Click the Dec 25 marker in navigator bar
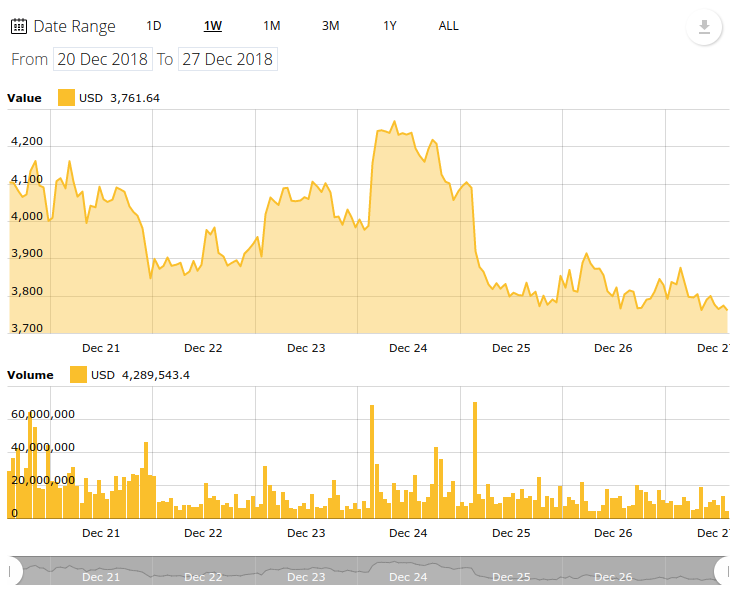The width and height of the screenshot is (740, 592). point(511,577)
